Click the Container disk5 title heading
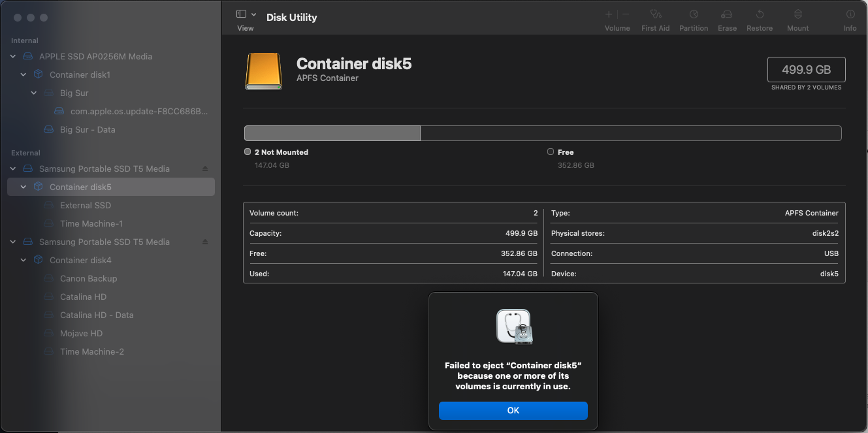868x433 pixels. click(354, 63)
